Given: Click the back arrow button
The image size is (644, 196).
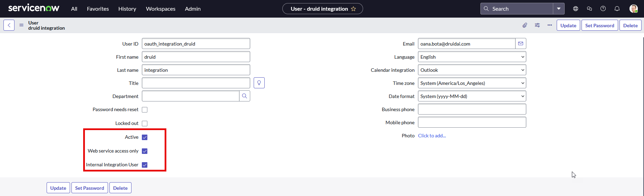Looking at the screenshot, I should (9, 25).
